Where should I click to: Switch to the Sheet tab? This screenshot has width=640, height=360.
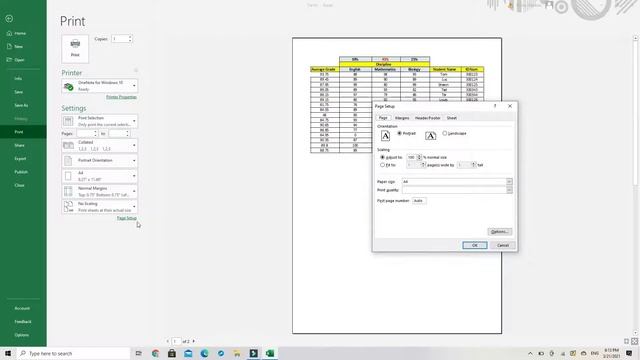451,118
